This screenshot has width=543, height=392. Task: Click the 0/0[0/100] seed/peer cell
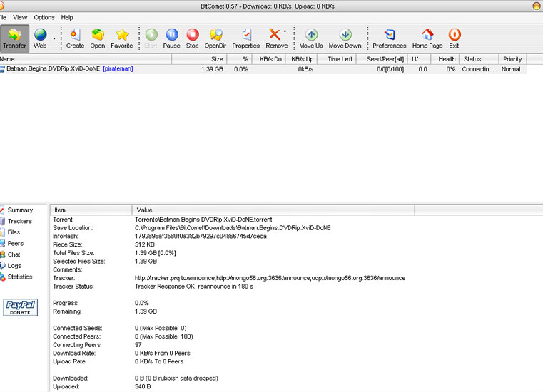tap(390, 69)
